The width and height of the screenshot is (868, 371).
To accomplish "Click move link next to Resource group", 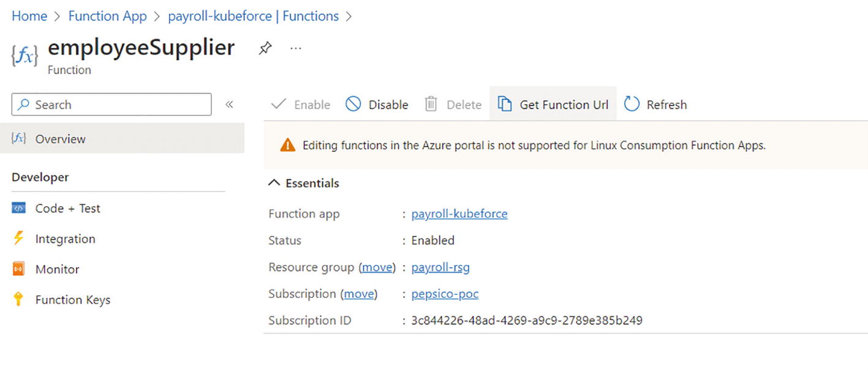I will pyautogui.click(x=377, y=267).
